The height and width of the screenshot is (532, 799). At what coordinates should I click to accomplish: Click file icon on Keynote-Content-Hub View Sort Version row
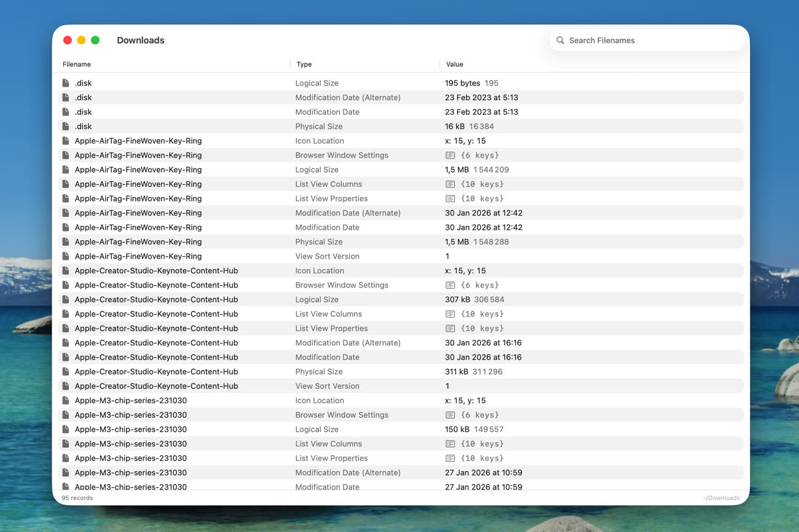[66, 386]
